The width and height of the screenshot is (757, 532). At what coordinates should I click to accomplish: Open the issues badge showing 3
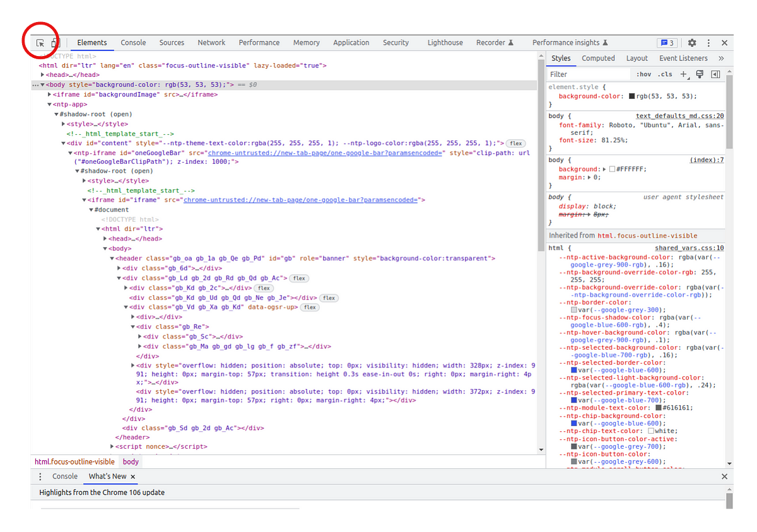tap(667, 43)
